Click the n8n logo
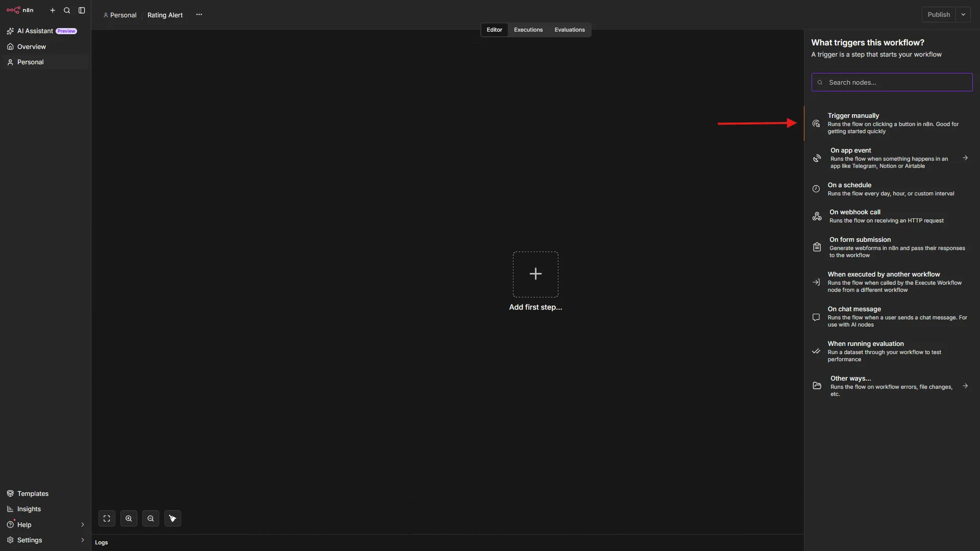 tap(20, 10)
